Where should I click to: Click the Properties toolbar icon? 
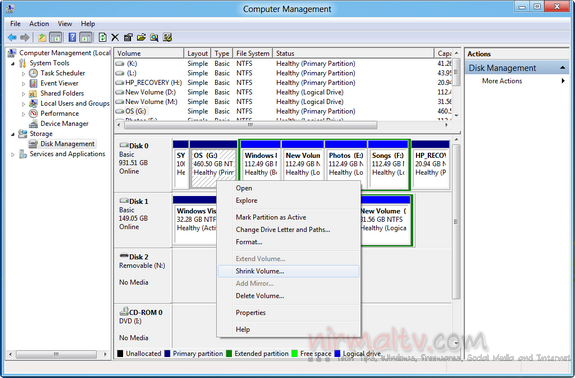(128, 37)
